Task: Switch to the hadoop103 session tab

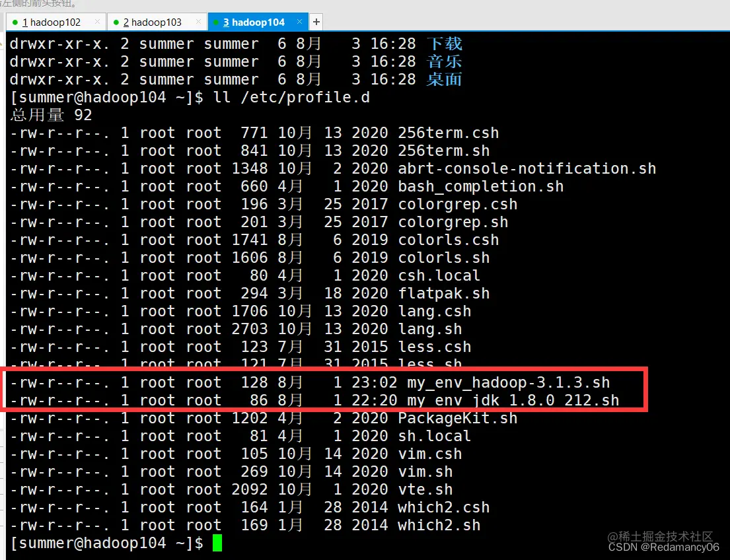Action: tap(157, 22)
